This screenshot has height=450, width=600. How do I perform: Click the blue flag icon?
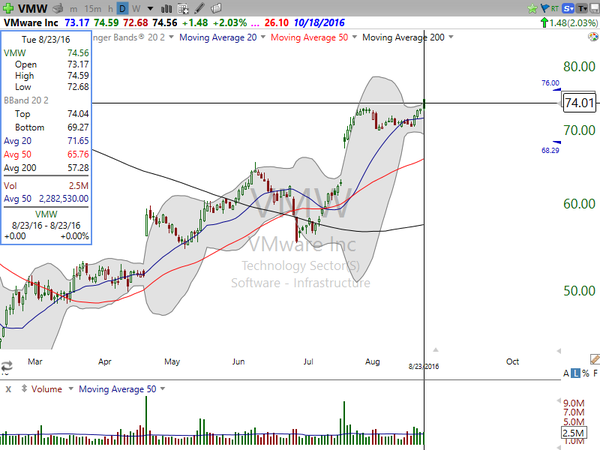tap(545, 8)
